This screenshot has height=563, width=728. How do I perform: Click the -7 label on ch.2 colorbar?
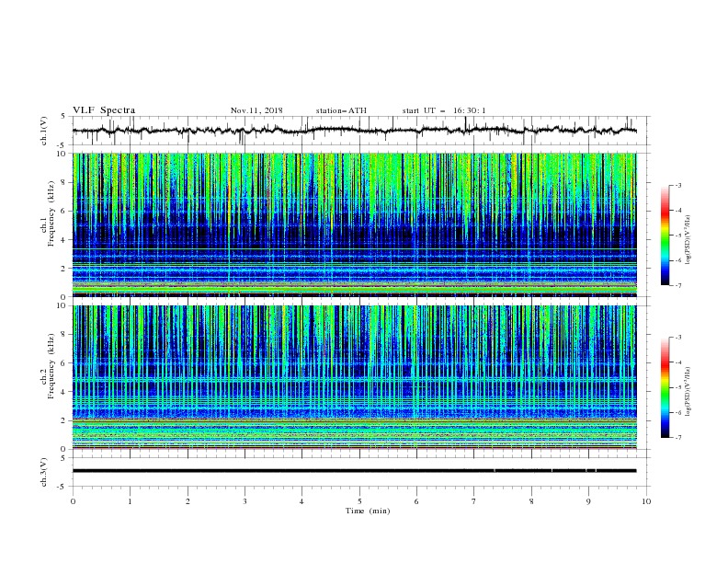(677, 437)
